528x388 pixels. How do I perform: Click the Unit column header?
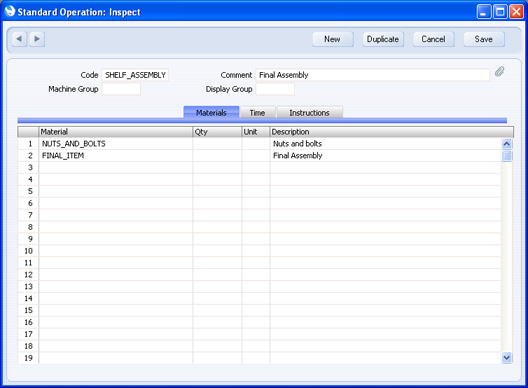click(x=256, y=132)
